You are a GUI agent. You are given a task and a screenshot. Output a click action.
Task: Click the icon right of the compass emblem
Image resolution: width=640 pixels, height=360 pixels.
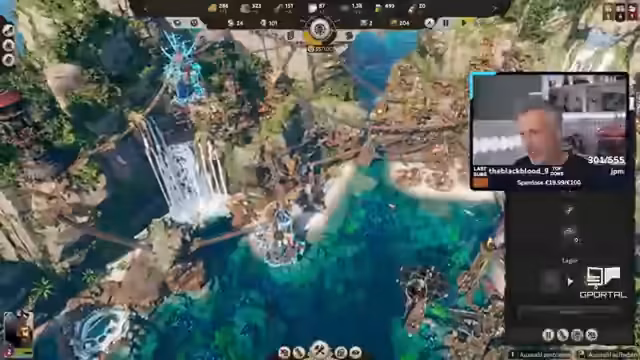click(349, 36)
